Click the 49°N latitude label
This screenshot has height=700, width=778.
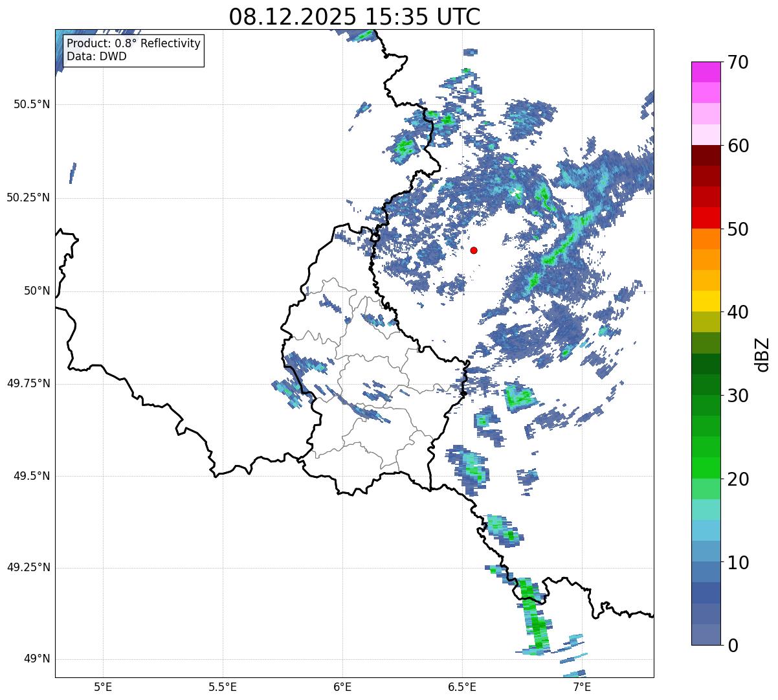[37, 659]
